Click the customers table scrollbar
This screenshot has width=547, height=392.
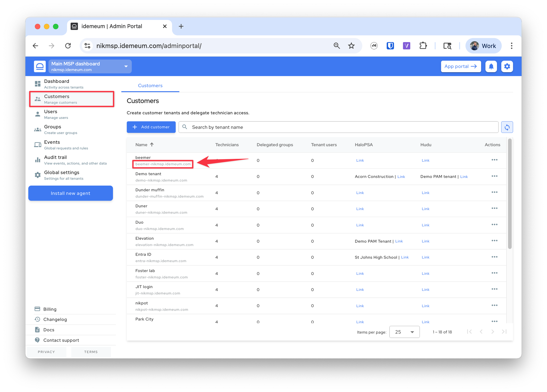coord(510,194)
